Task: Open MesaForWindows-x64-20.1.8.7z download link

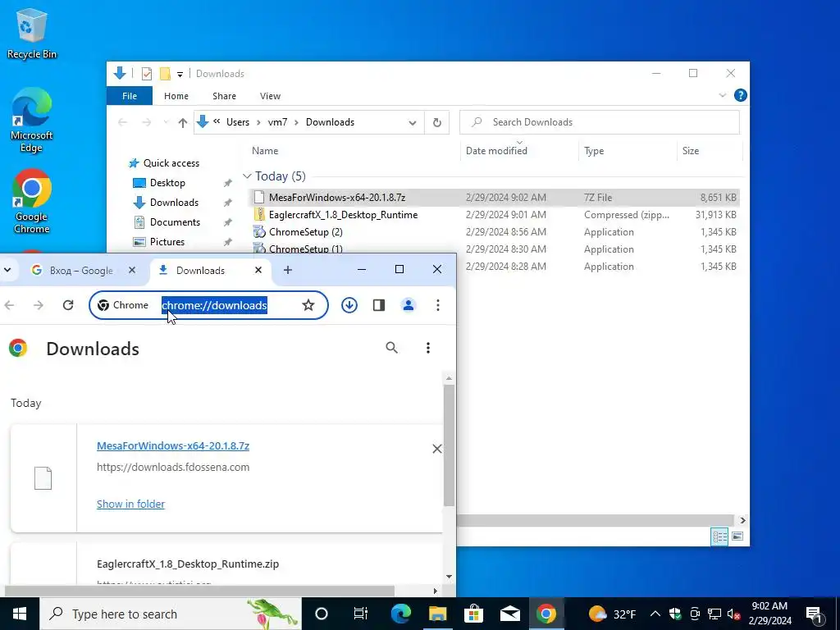Action: (173, 445)
